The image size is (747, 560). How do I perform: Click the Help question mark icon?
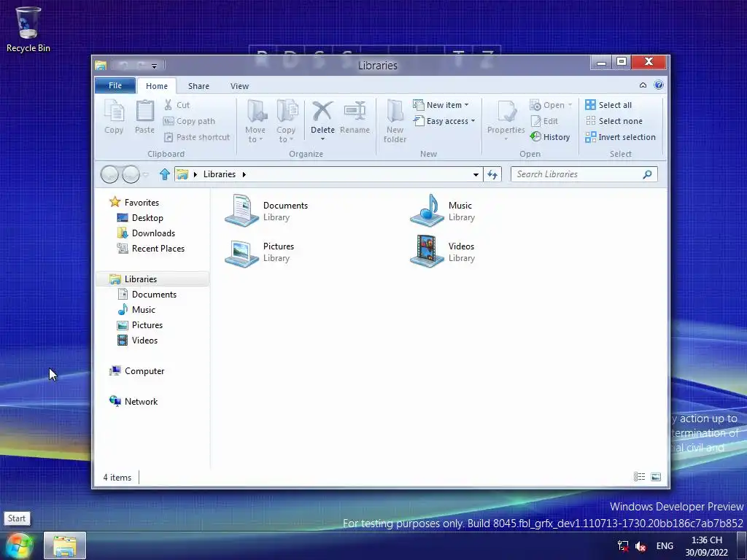[x=659, y=85]
